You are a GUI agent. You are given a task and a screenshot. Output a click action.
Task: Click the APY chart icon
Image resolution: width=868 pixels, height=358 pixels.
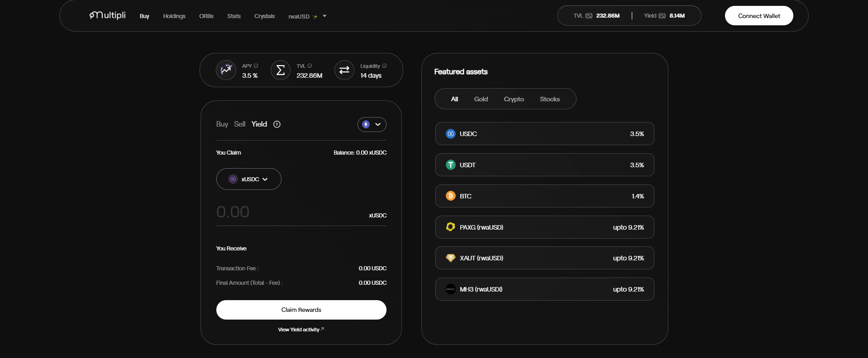(x=226, y=70)
